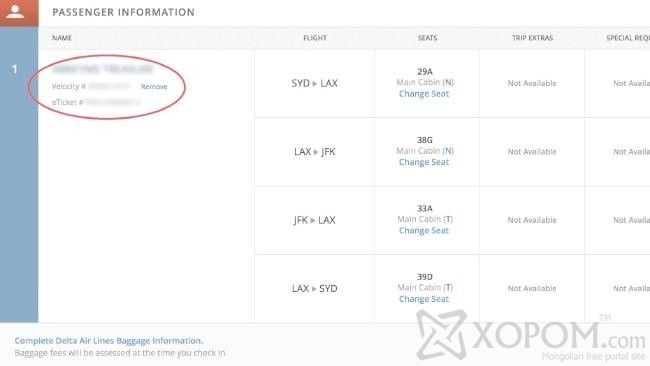Viewport: 650px width, 366px height.
Task: Click Change Seat for seat 39D
Action: (x=424, y=299)
